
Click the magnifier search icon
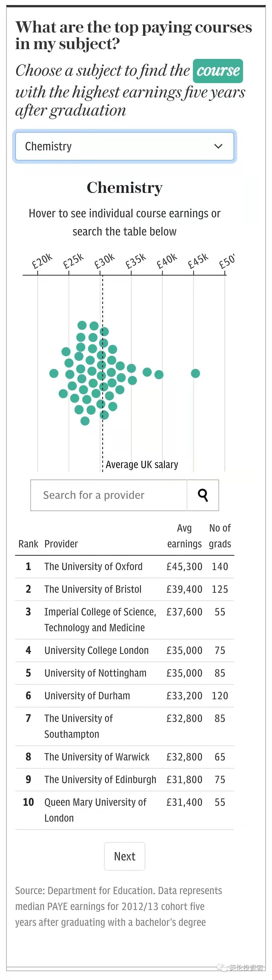[203, 495]
